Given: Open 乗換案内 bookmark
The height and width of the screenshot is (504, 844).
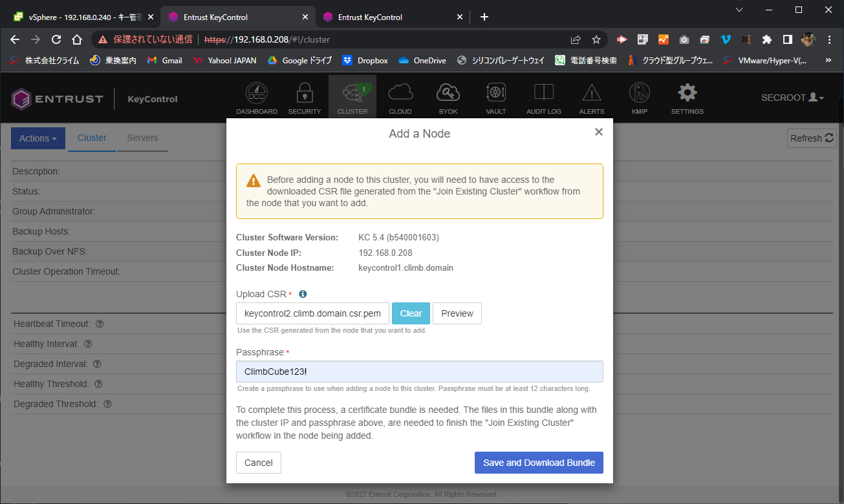Looking at the screenshot, I should pos(113,60).
